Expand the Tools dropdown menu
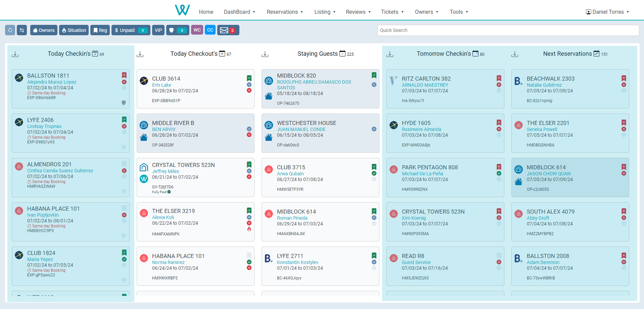This screenshot has width=644, height=309. (459, 12)
